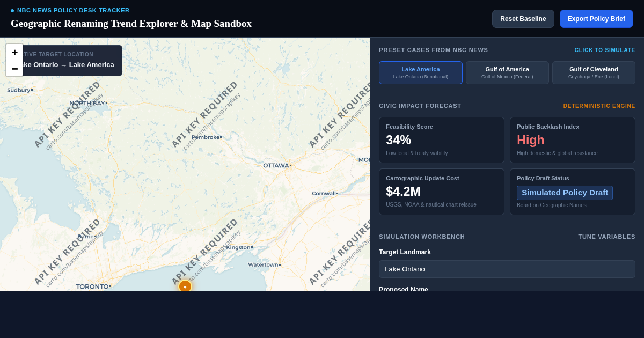The image size is (644, 338).
Task: Select the orange map marker pin
Action: pos(185,286)
